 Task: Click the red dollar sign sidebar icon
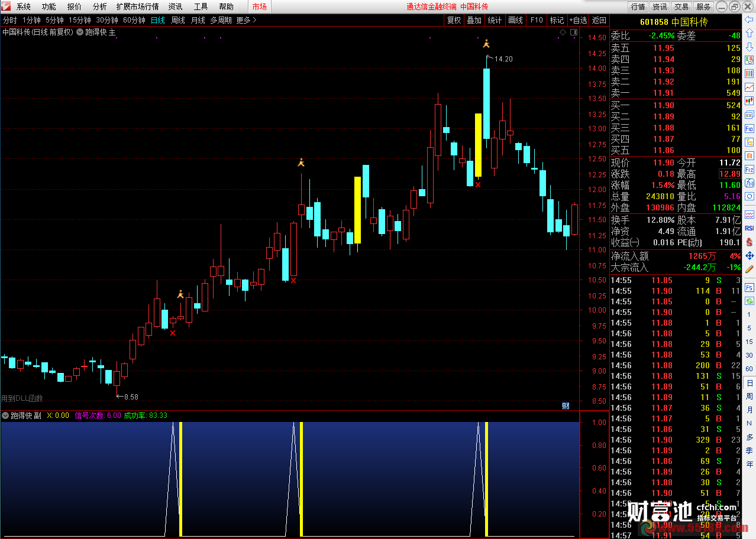749,242
